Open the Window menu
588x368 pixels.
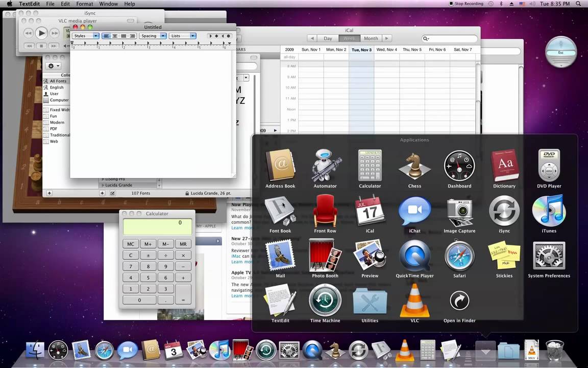click(108, 4)
